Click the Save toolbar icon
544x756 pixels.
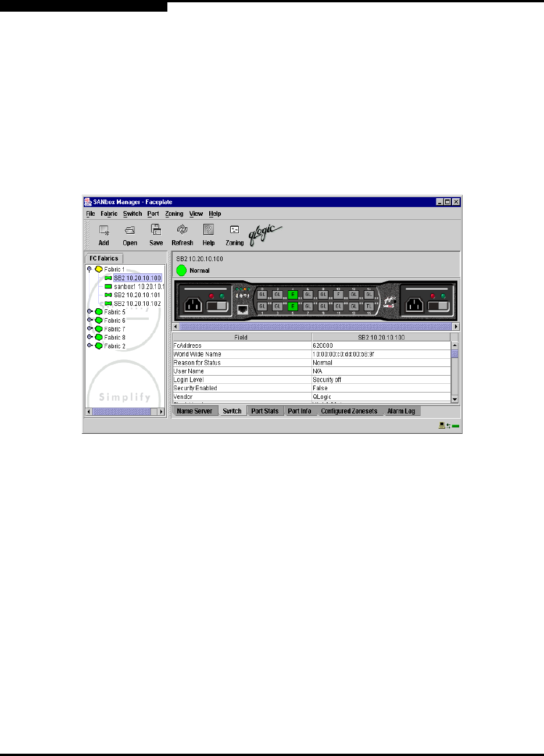click(156, 230)
